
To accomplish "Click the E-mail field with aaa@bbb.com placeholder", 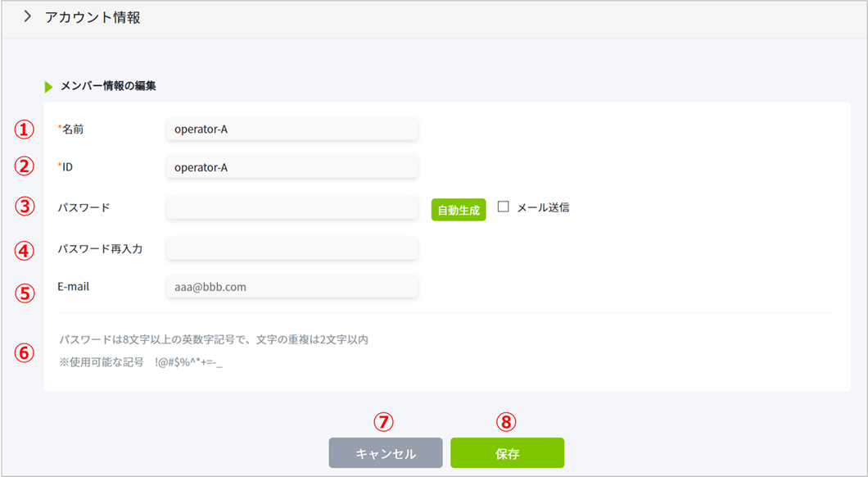I will pos(292,287).
